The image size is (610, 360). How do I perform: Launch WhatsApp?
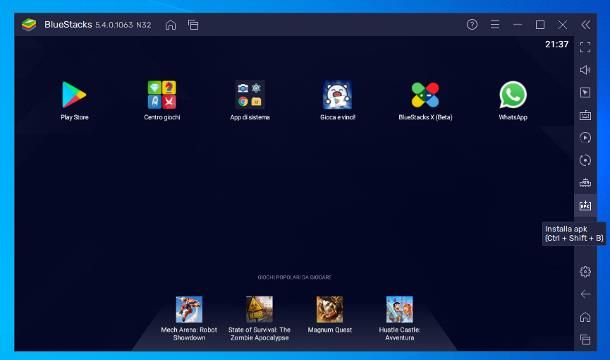coord(513,95)
